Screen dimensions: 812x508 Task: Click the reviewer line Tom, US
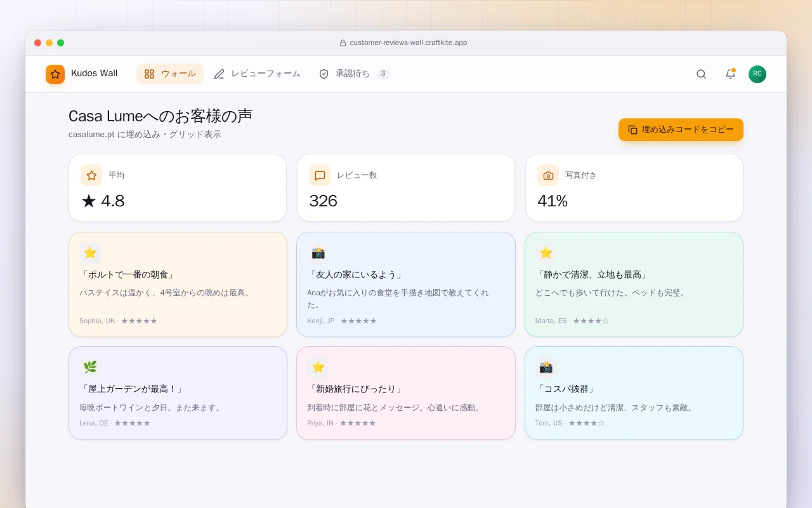coord(570,423)
